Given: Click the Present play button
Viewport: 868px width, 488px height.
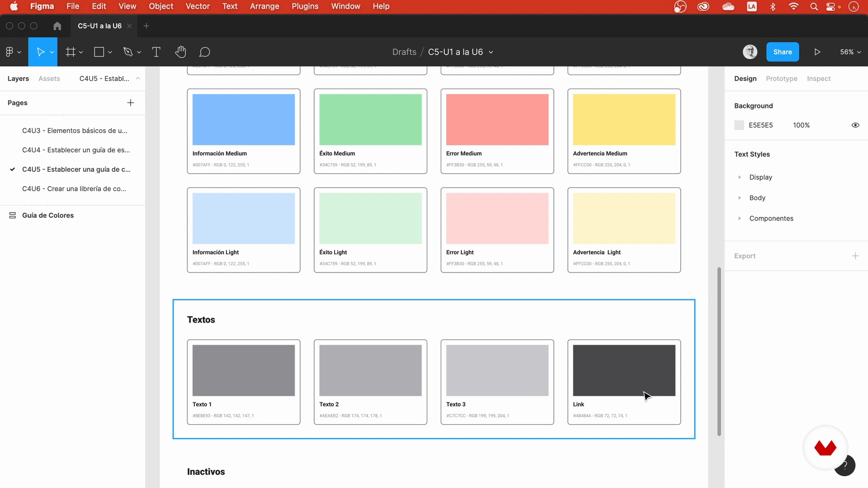Looking at the screenshot, I should coord(817,52).
